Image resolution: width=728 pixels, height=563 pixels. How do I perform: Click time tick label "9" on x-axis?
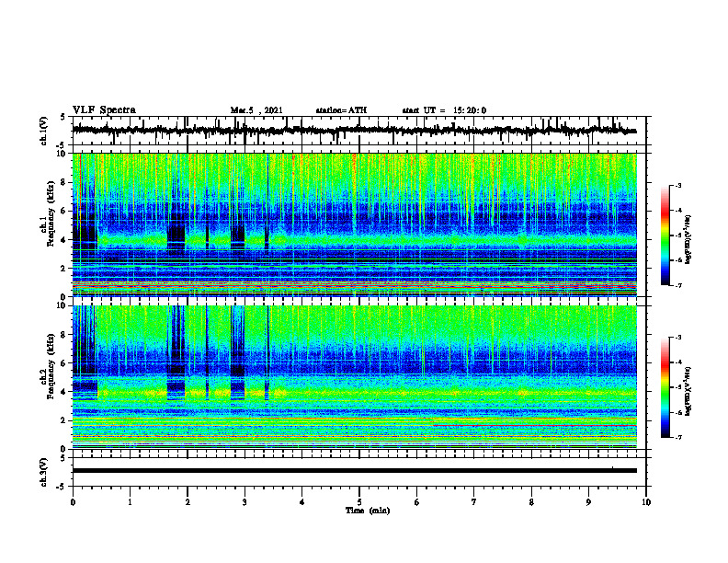click(x=588, y=502)
